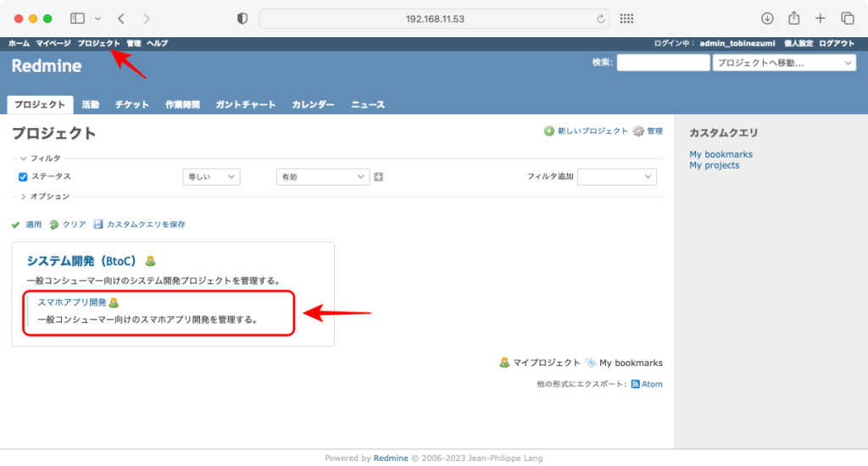Switch to the 作業時間 tab
The width and height of the screenshot is (868, 466).
pos(182,104)
